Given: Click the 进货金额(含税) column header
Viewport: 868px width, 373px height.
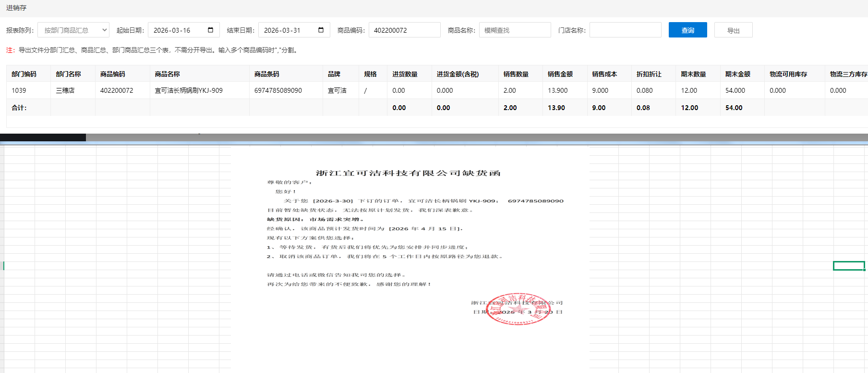Looking at the screenshot, I should (458, 74).
